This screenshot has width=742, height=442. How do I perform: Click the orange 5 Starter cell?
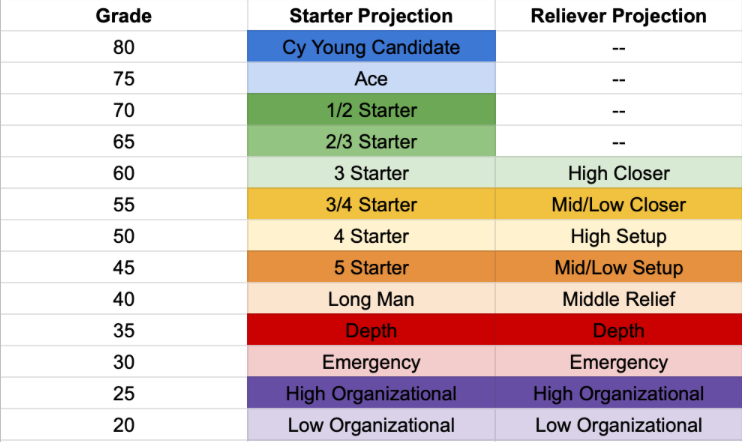point(371,268)
